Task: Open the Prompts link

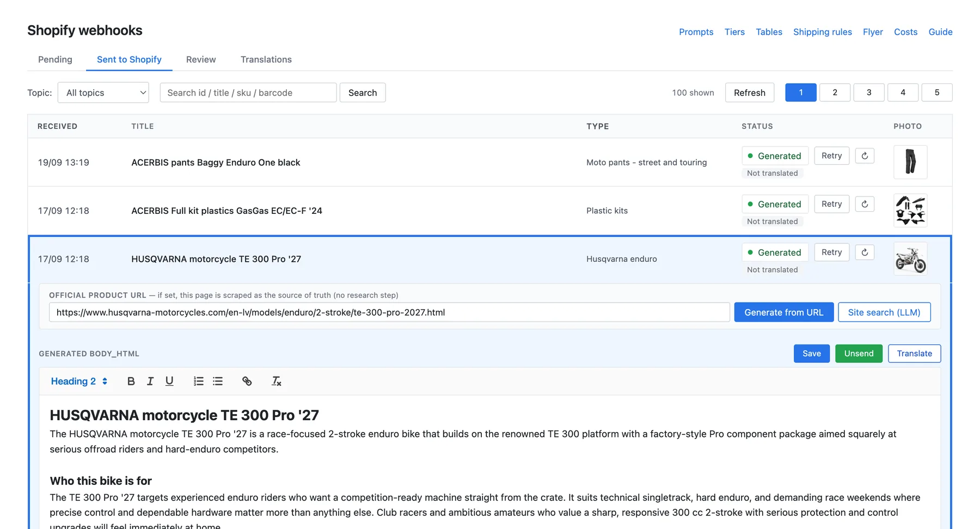Action: coord(696,32)
